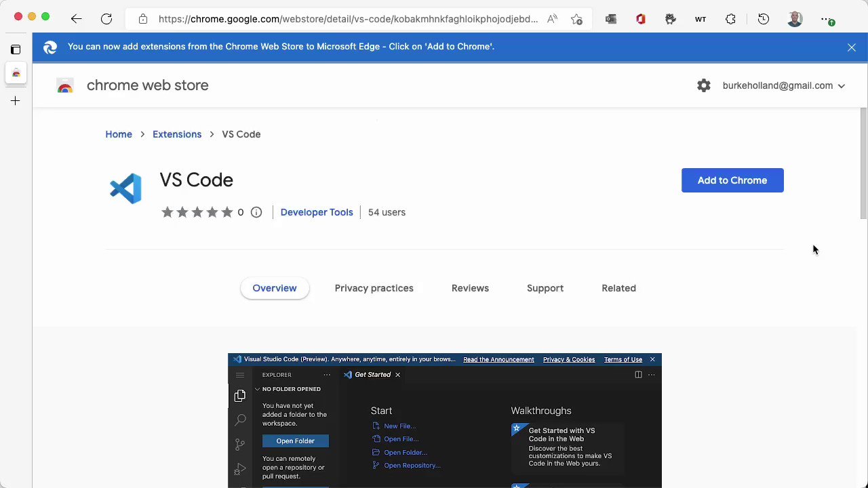868x488 pixels.
Task: Open browser History via the clock icon
Action: click(x=763, y=19)
